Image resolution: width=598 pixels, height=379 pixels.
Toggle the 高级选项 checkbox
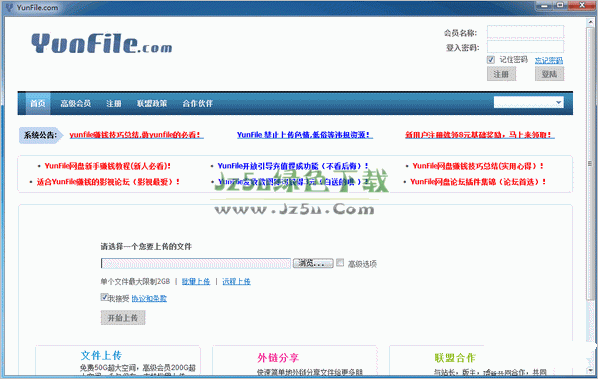tap(340, 262)
